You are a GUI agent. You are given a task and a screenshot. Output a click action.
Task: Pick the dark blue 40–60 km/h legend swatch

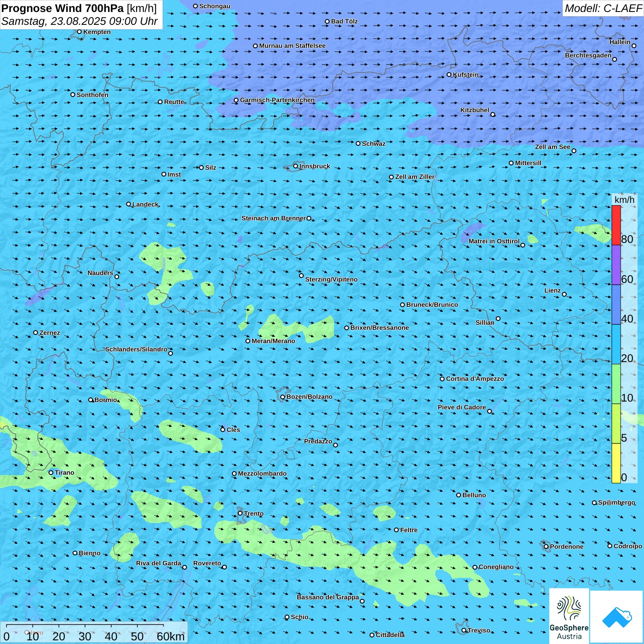click(616, 305)
